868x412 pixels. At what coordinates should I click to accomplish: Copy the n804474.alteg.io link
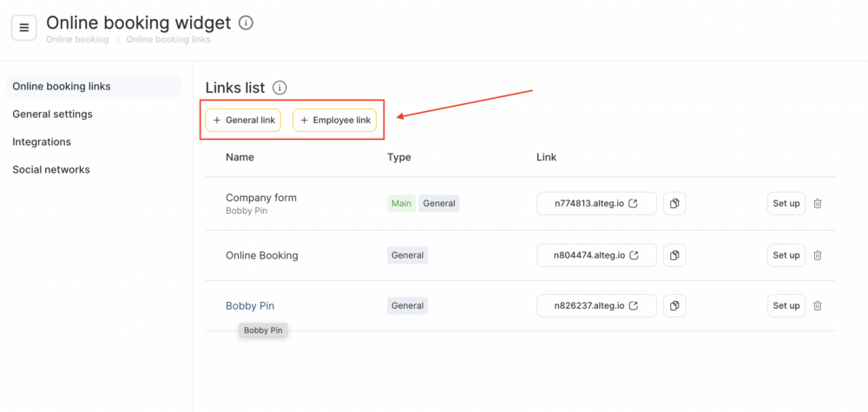tap(674, 255)
